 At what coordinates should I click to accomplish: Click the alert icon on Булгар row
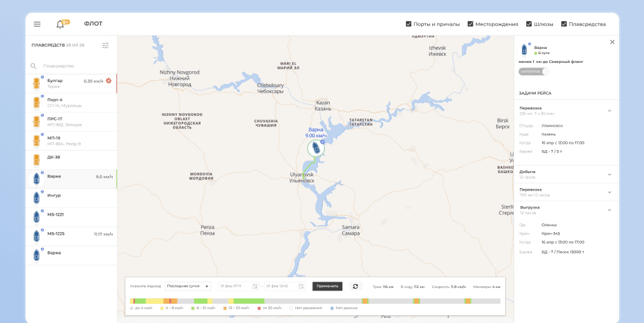[109, 81]
